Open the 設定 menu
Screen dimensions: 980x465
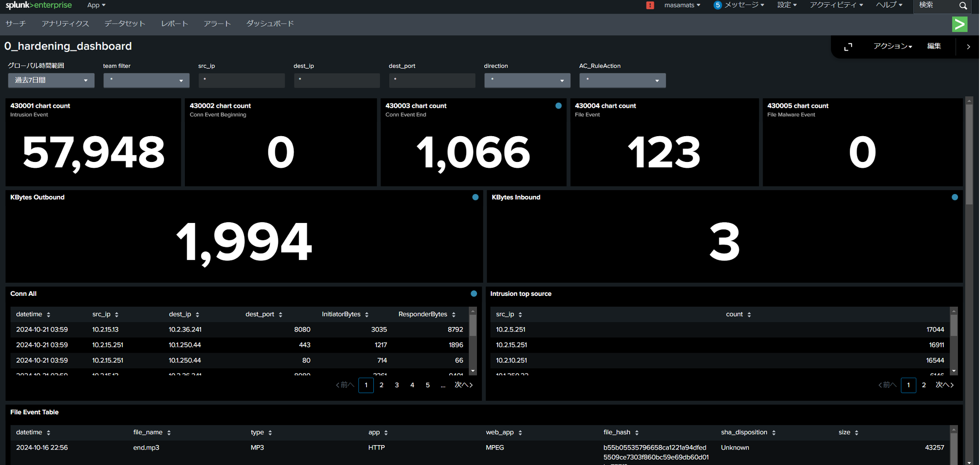click(x=787, y=5)
